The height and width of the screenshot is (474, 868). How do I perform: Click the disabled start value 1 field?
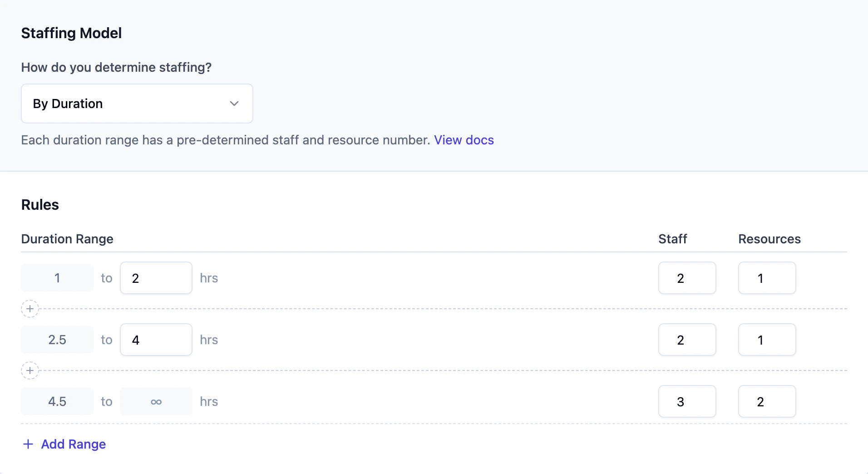click(x=57, y=278)
